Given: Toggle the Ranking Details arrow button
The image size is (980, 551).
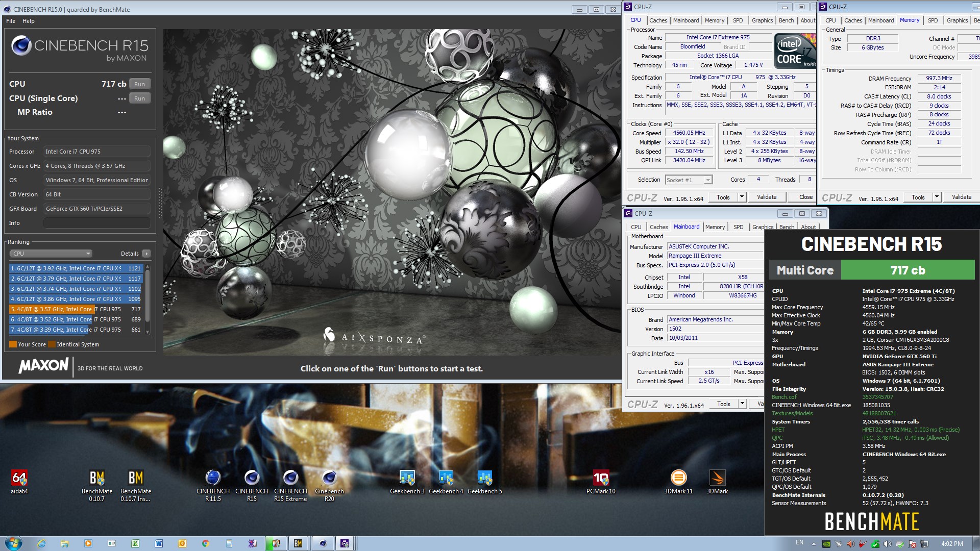Looking at the screenshot, I should (146, 254).
